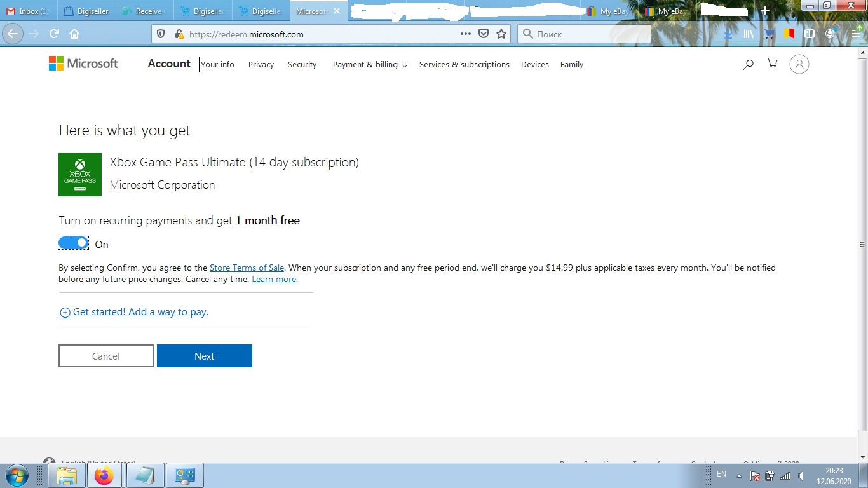This screenshot has width=868, height=488.
Task: Open the Notepad taskbar icon
Action: [x=146, y=475]
